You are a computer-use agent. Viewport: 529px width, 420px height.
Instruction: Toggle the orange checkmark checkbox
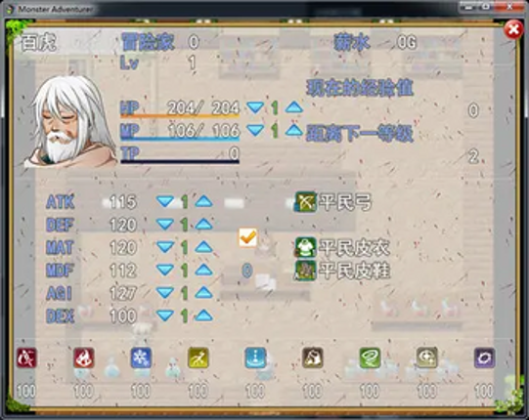click(248, 238)
